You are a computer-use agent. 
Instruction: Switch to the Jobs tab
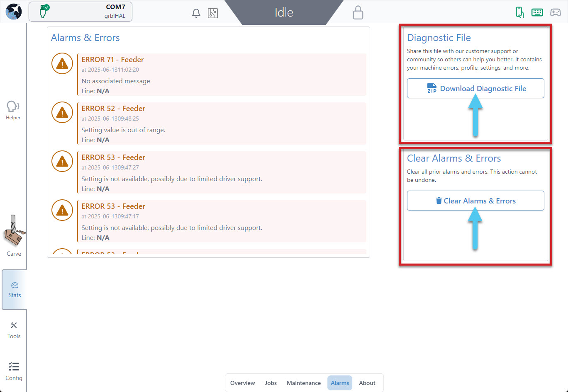(x=271, y=383)
